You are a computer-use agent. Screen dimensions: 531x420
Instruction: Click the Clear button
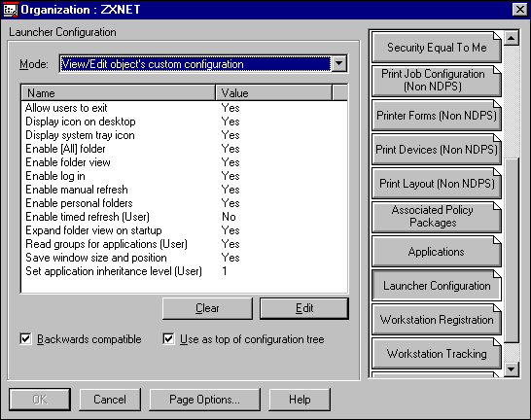tap(207, 308)
